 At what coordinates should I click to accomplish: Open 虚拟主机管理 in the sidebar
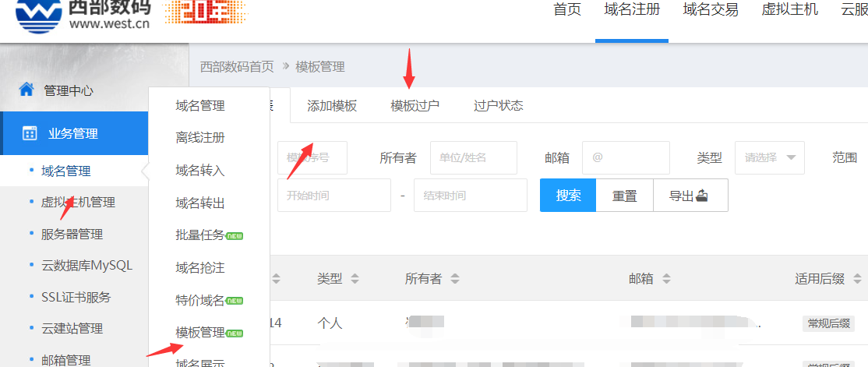tap(78, 203)
